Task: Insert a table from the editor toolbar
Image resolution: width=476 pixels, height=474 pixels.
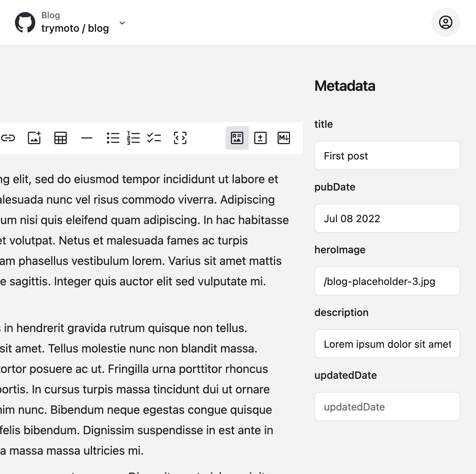Action: [61, 138]
